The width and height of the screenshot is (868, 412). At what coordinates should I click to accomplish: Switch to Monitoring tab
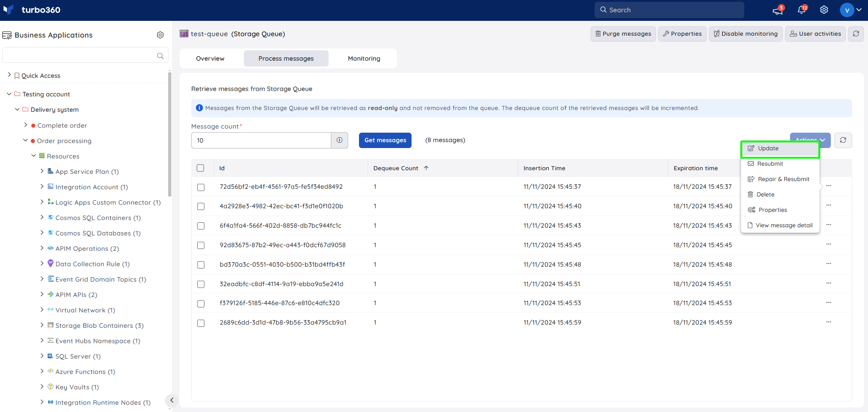[364, 58]
